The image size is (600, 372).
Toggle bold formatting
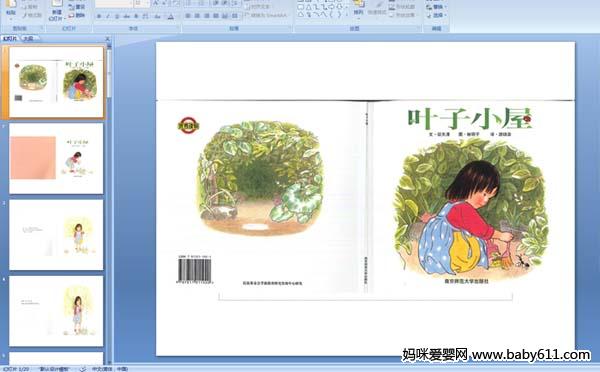[99, 16]
